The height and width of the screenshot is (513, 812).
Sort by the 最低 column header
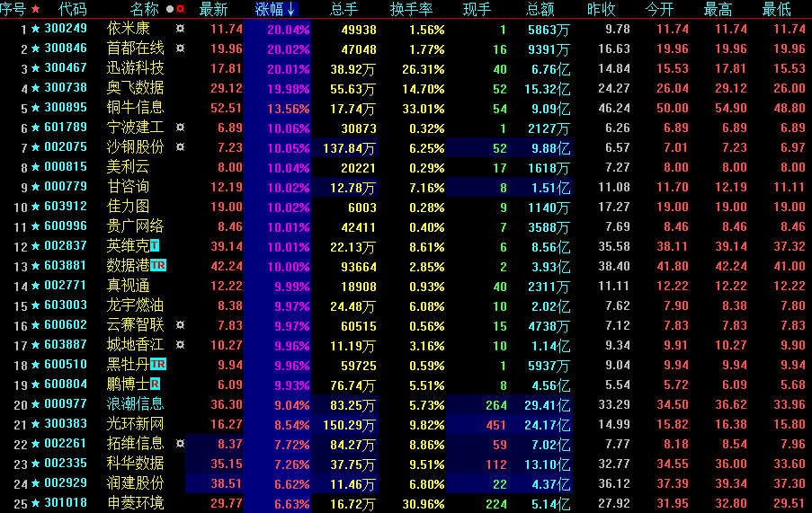pyautogui.click(x=777, y=9)
